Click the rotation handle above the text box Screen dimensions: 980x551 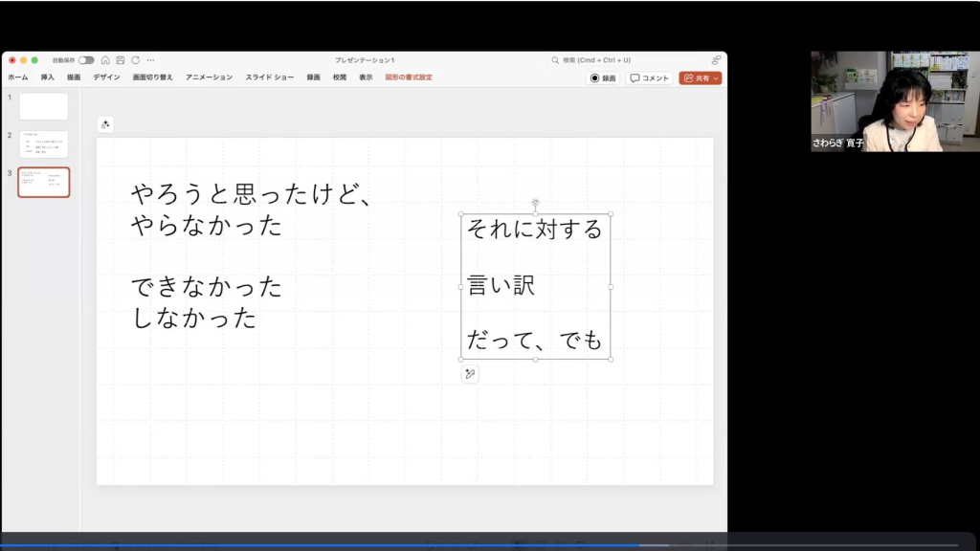pos(536,203)
